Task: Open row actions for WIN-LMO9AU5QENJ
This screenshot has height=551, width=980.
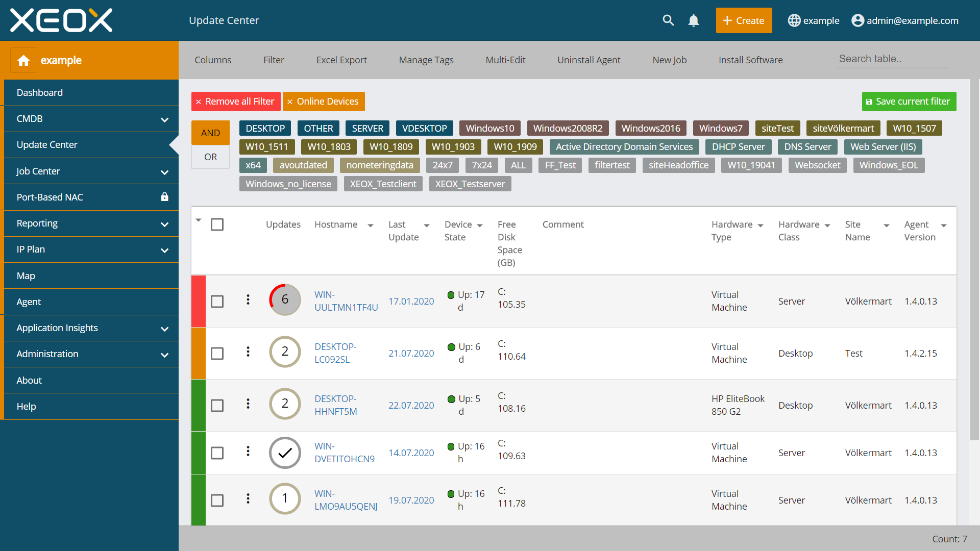Action: coord(248,498)
